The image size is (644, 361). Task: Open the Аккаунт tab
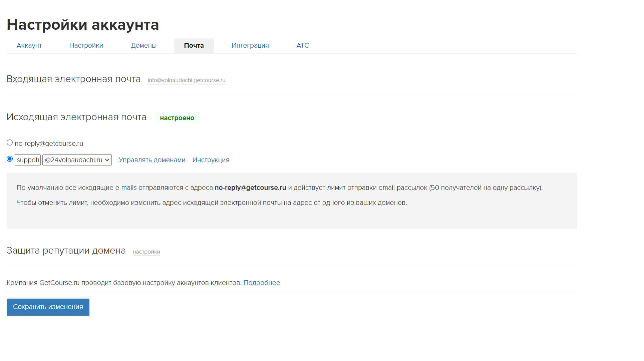(x=29, y=46)
